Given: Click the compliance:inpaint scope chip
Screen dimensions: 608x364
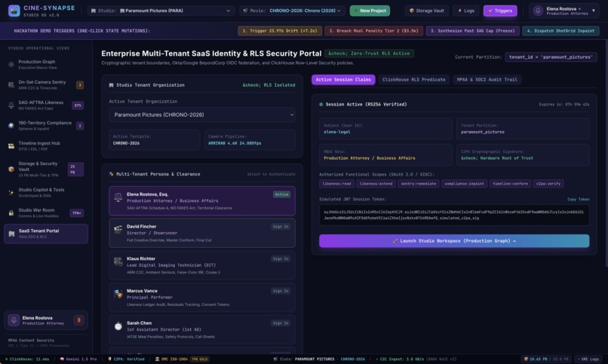Looking at the screenshot, I should 464,184.
